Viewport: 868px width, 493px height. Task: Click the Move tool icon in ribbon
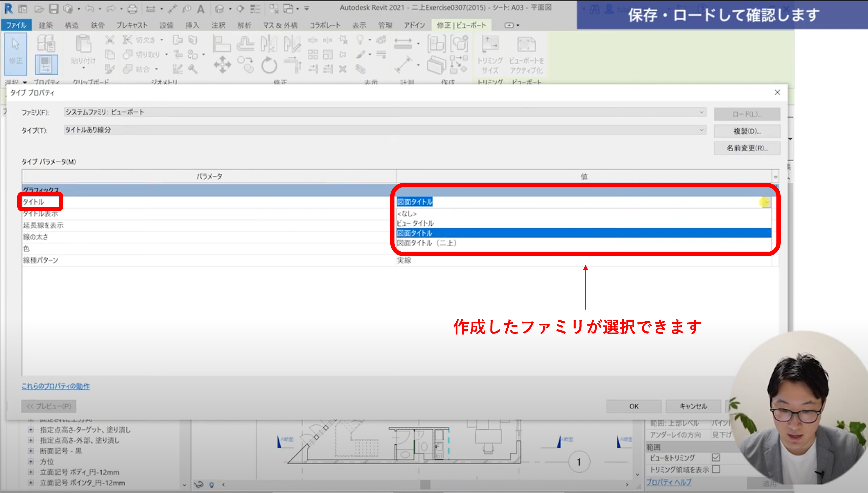222,64
